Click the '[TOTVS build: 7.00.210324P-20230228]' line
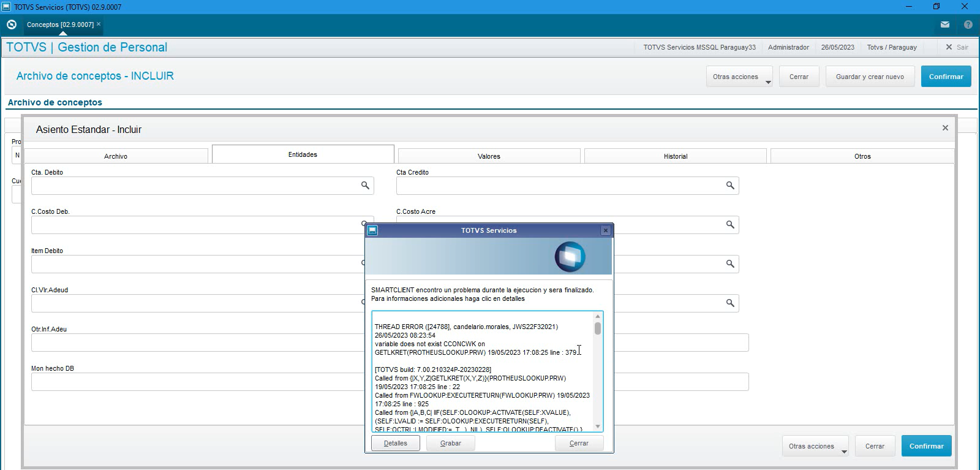980x470 pixels. pyautogui.click(x=433, y=370)
